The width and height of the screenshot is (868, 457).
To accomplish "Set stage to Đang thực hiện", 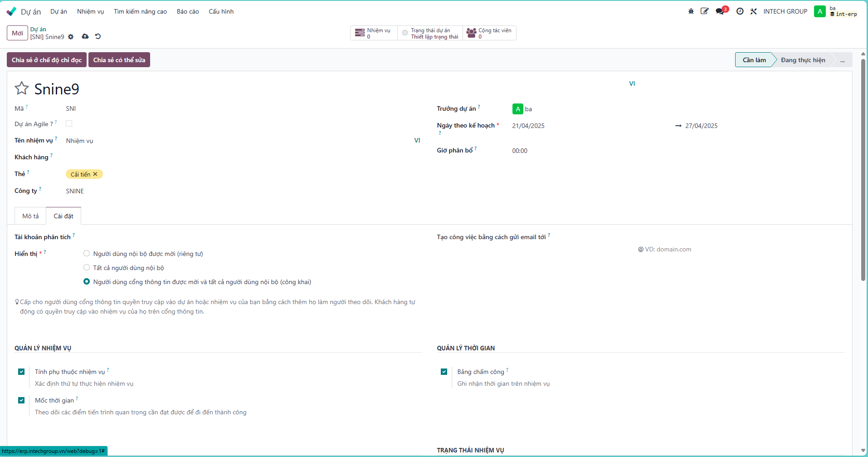I will tap(803, 60).
